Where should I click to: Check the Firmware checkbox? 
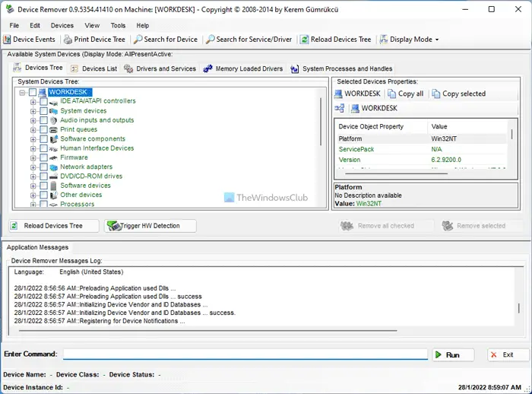point(44,157)
